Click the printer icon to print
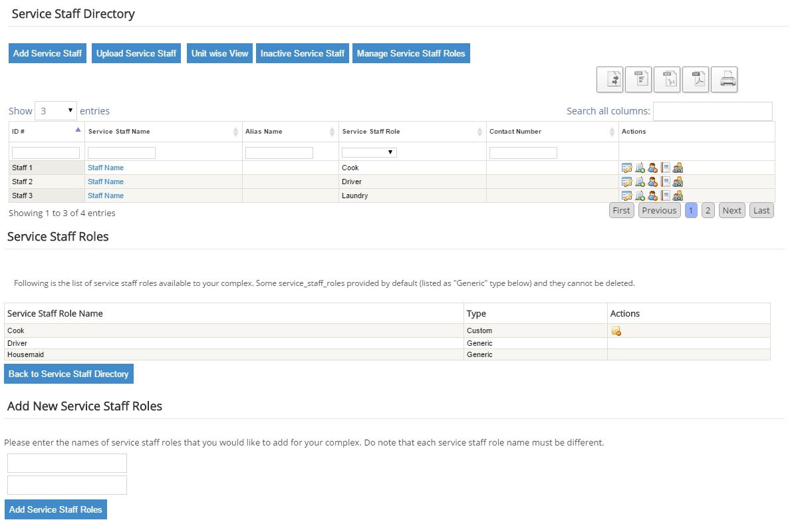The image size is (798, 532). pyautogui.click(x=724, y=80)
